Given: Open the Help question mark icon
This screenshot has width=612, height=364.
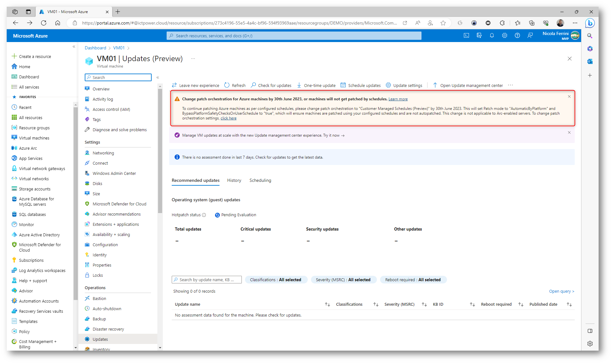Looking at the screenshot, I should [517, 36].
